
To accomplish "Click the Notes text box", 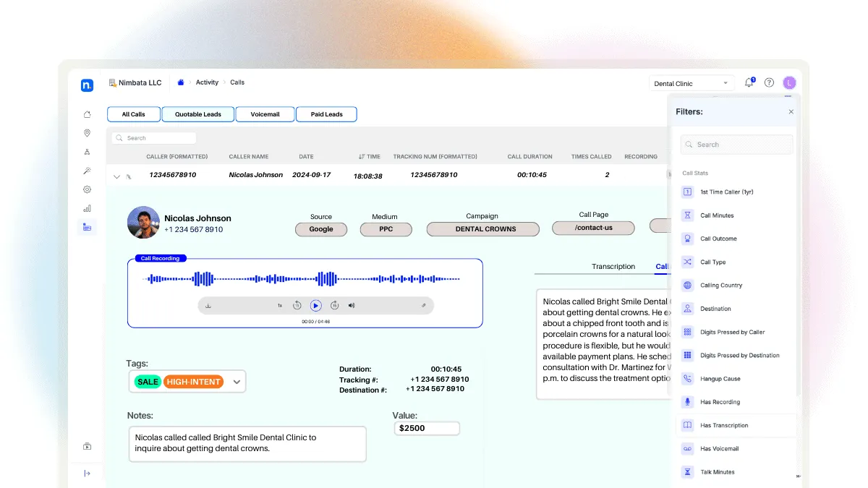I will point(247,444).
